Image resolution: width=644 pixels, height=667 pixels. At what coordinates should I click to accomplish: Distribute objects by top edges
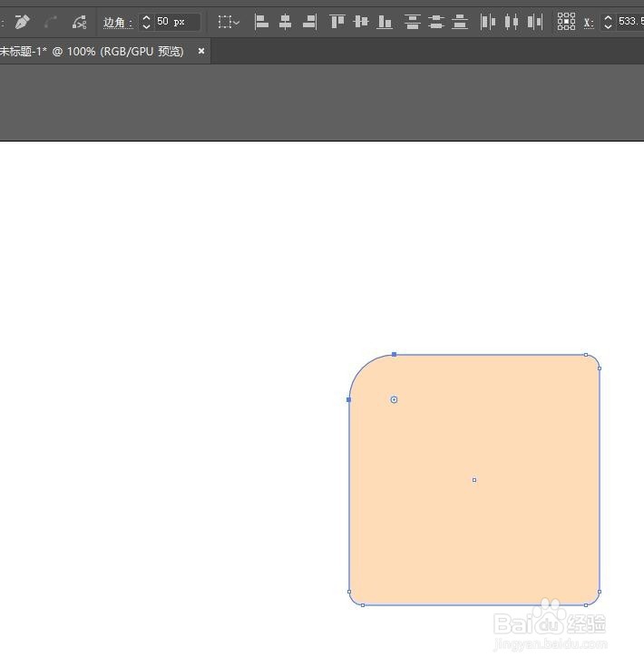(x=412, y=22)
